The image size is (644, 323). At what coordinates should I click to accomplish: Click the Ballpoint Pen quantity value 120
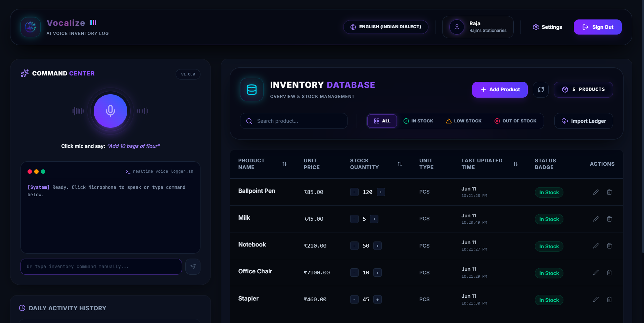coord(368,192)
